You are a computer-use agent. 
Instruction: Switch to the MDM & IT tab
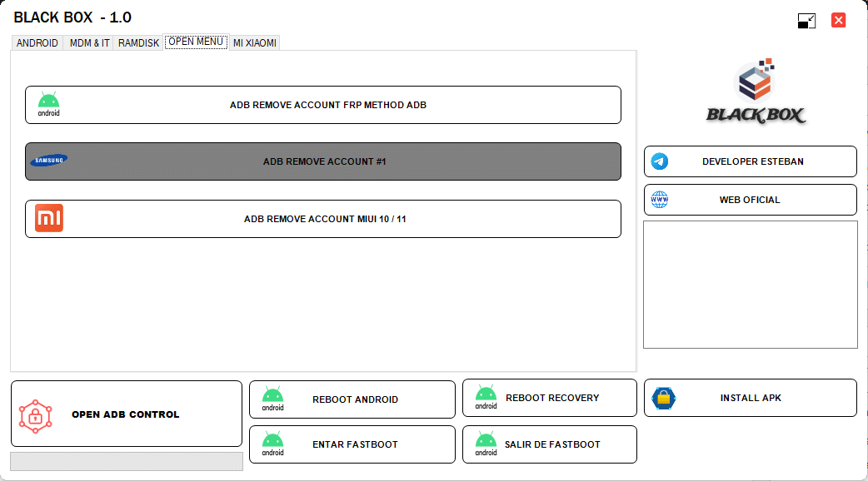tap(88, 42)
